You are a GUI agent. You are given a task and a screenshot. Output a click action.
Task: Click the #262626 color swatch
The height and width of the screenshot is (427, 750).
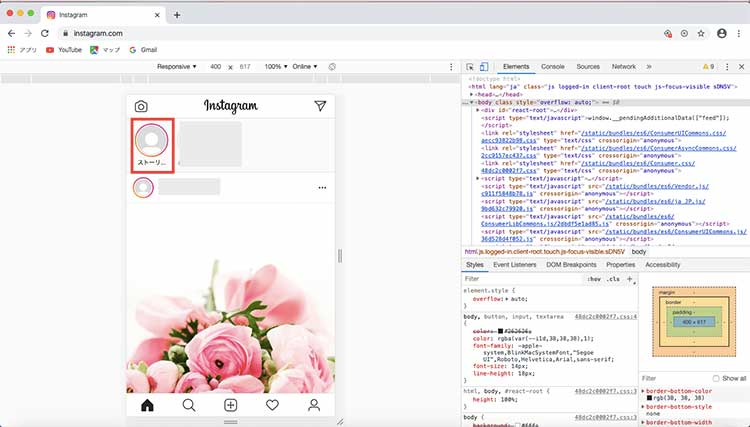(500, 331)
